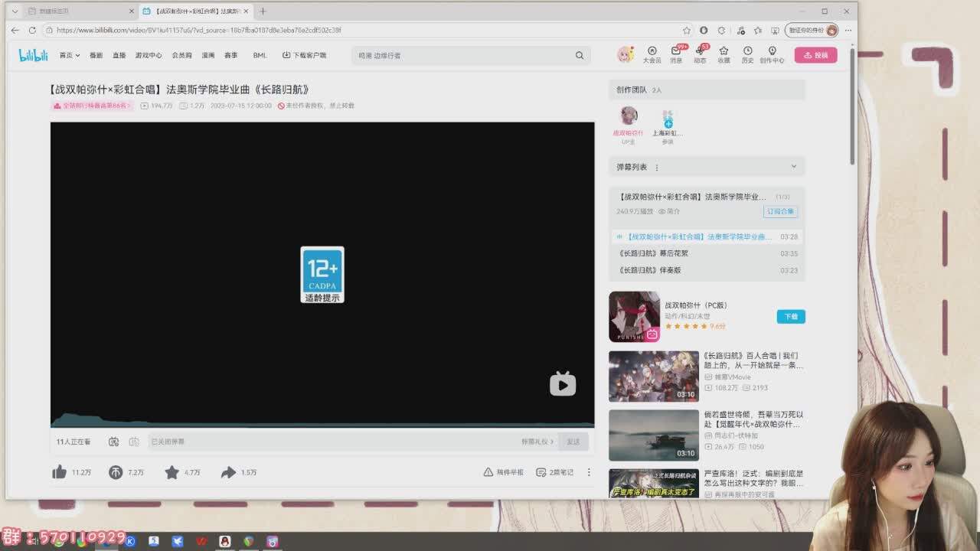The height and width of the screenshot is (551, 980).
Task: Open browser more menu (three dots)
Action: pyautogui.click(x=848, y=30)
